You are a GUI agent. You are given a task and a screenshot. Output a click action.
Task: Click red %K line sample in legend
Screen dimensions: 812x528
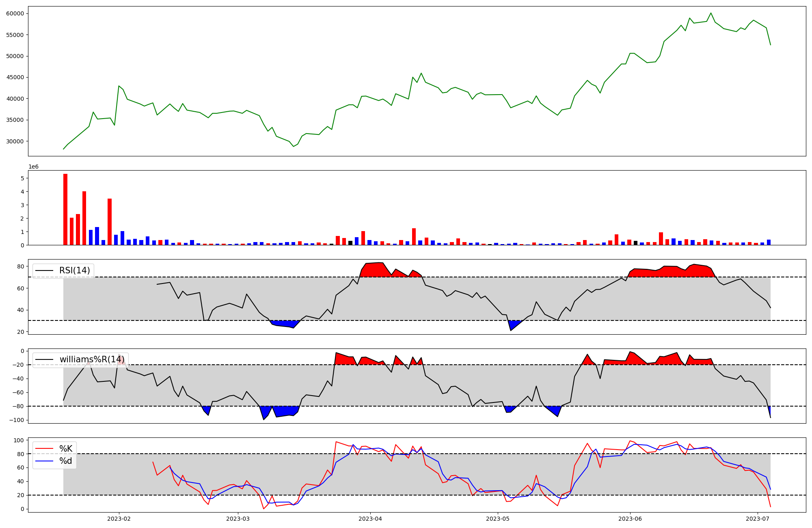click(44, 449)
